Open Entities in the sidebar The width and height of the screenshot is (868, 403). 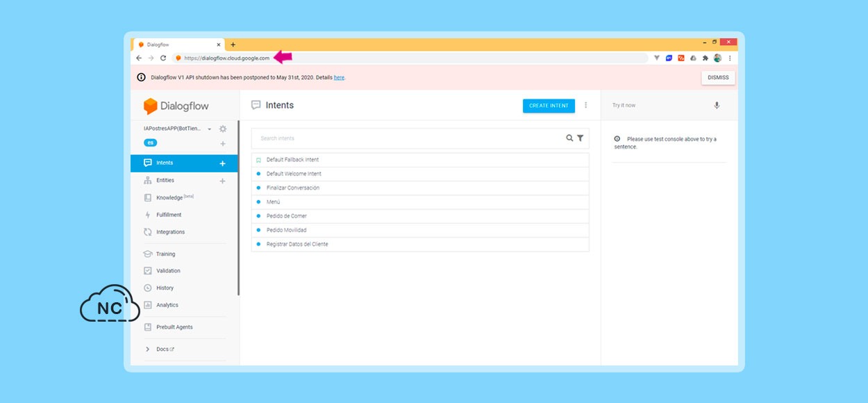(x=165, y=181)
